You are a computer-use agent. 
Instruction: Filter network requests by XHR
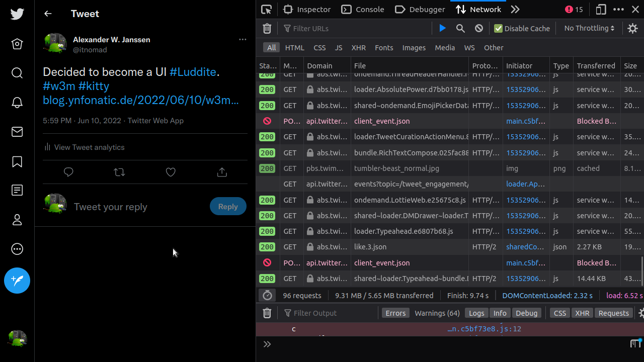(359, 48)
